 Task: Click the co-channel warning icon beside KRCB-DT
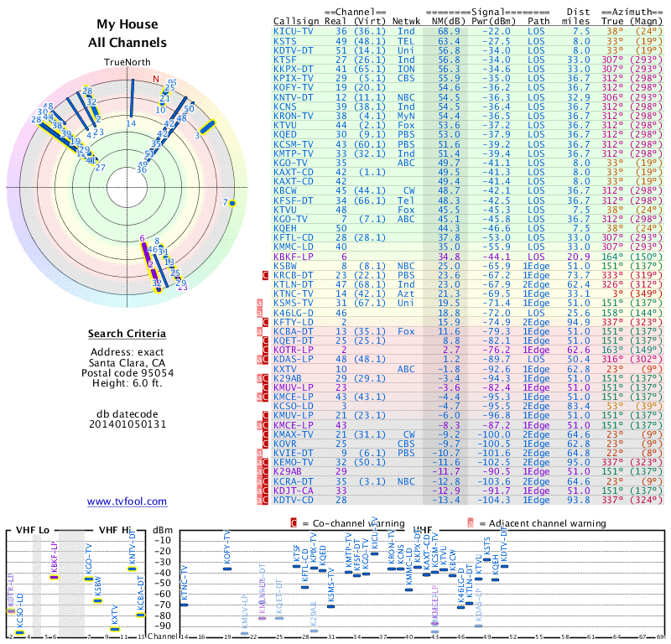(266, 274)
